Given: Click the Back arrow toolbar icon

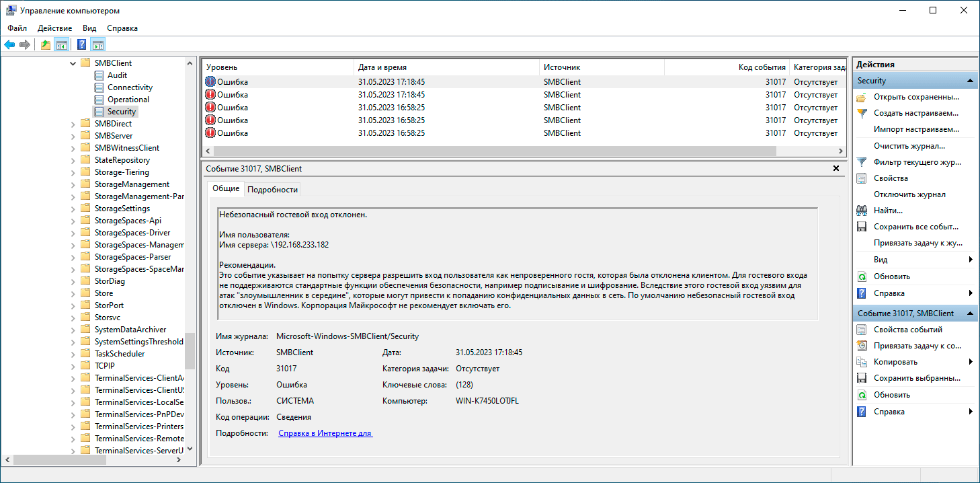Looking at the screenshot, I should point(9,45).
